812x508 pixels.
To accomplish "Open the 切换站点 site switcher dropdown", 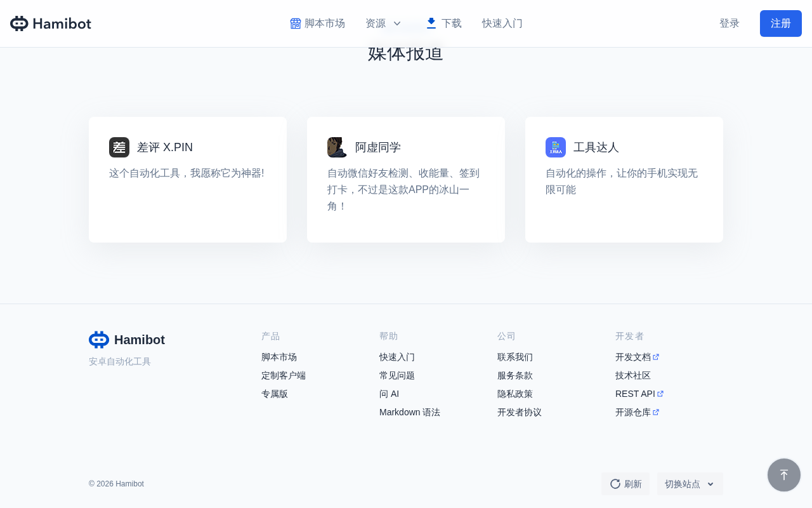I will tap(690, 484).
